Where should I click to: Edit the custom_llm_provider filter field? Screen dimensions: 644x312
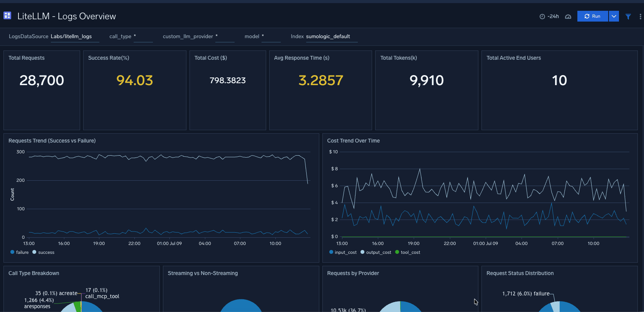[225, 37]
